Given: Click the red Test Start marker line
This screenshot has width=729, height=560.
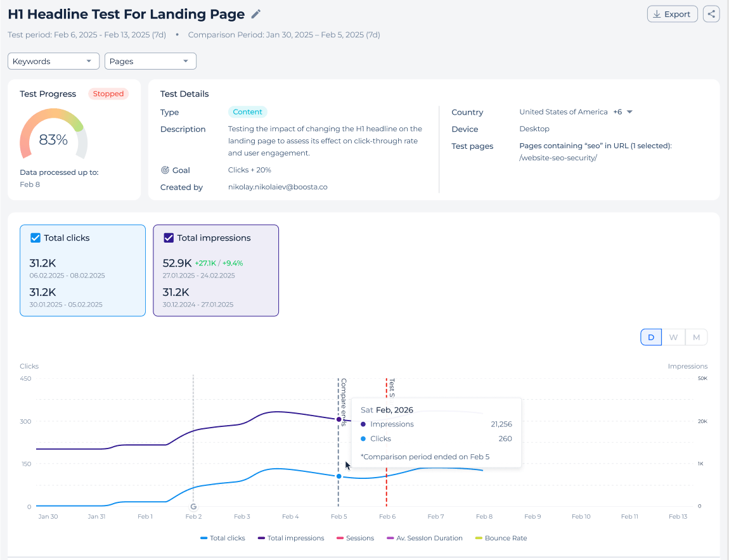Looking at the screenshot, I should point(386,442).
